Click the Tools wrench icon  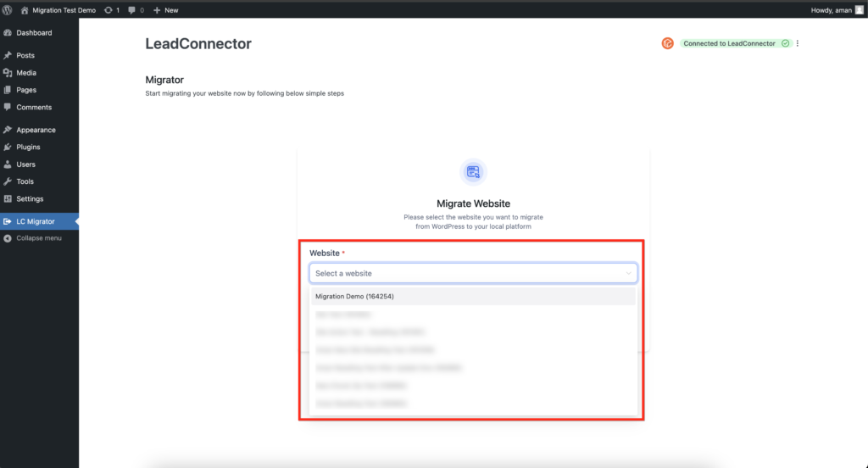[x=7, y=181]
